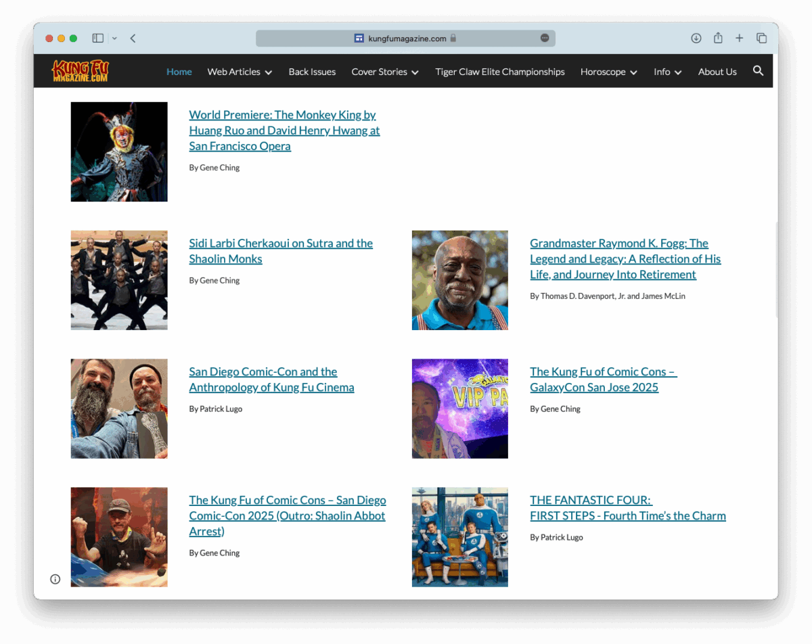Show tab overview icon
Image resolution: width=812 pixels, height=644 pixels.
[761, 39]
